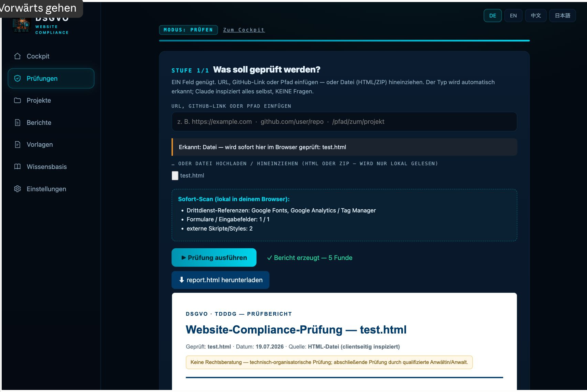Click the DSGVO robot logo icon

21,25
